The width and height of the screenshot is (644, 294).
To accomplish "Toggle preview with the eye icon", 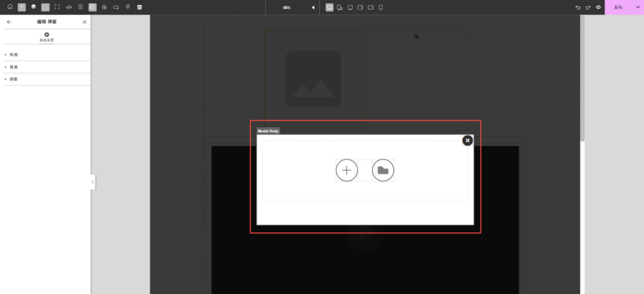I will 598,8.
